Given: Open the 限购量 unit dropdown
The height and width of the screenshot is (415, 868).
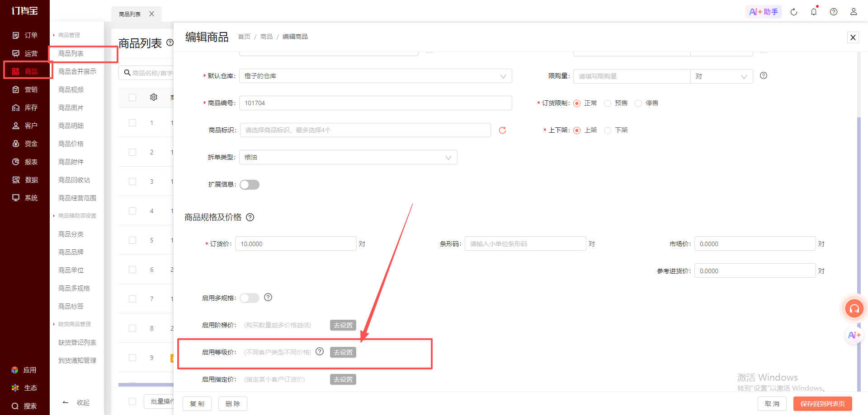Looking at the screenshot, I should (x=722, y=76).
